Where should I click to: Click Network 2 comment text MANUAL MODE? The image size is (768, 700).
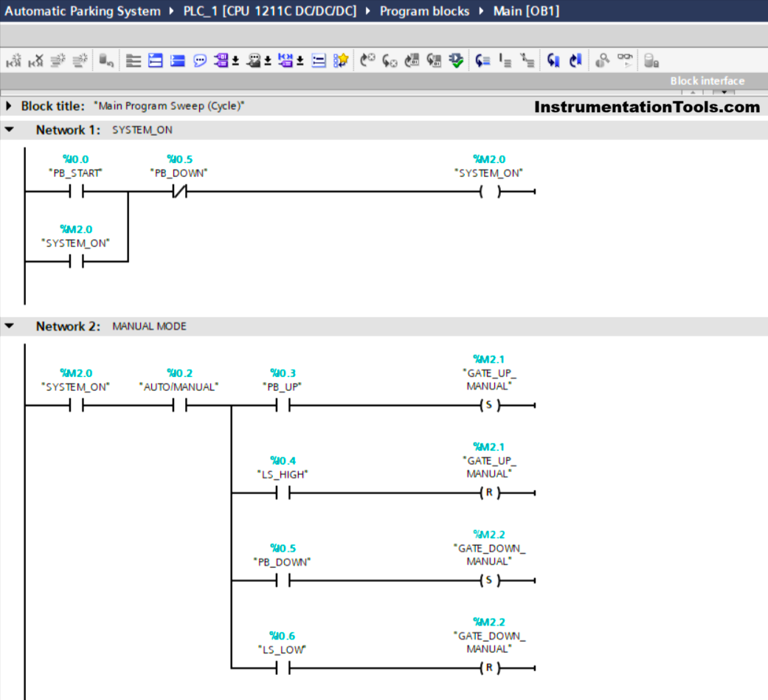click(149, 326)
